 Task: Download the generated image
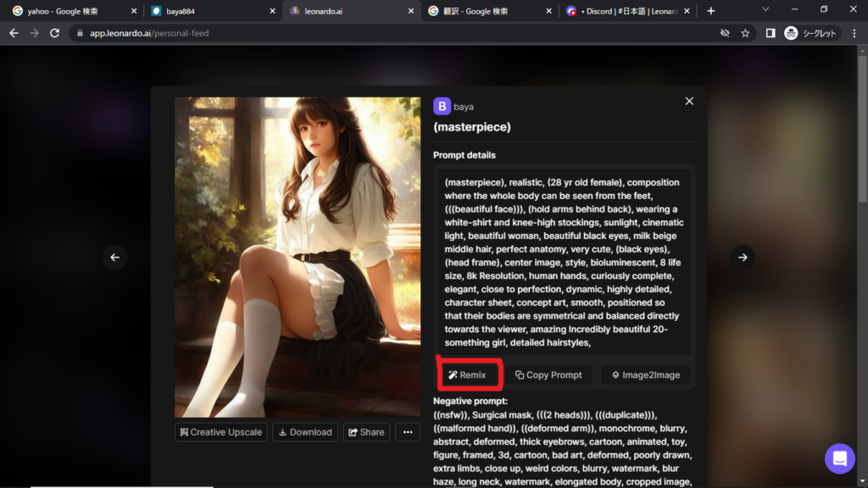[305, 432]
